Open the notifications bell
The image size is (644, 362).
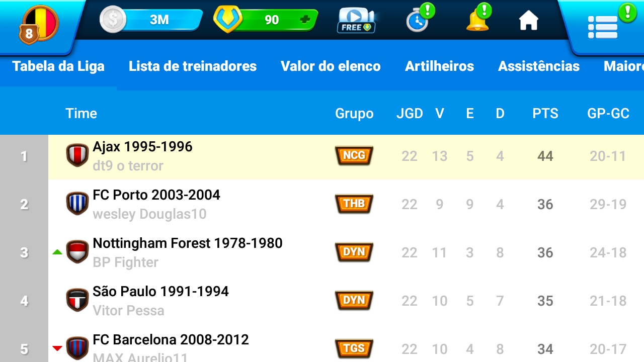(477, 21)
